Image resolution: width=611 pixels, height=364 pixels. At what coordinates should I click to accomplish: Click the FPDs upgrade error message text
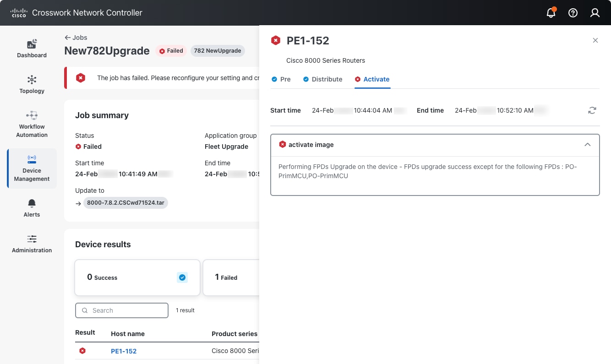point(428,171)
